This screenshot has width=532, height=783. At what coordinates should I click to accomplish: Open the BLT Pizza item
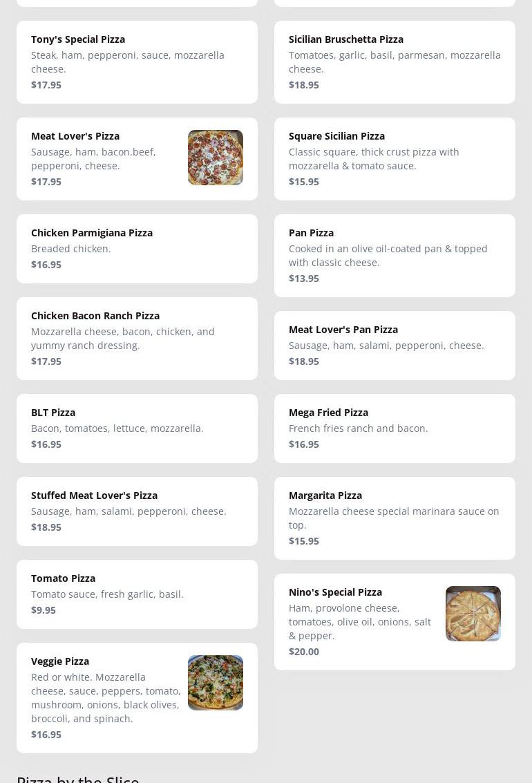(137, 428)
